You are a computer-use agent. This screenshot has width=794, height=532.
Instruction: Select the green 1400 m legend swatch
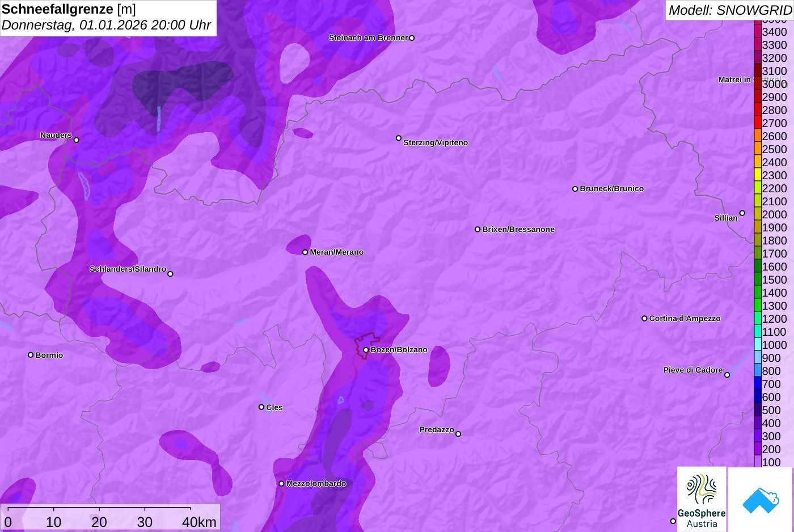tap(758, 293)
